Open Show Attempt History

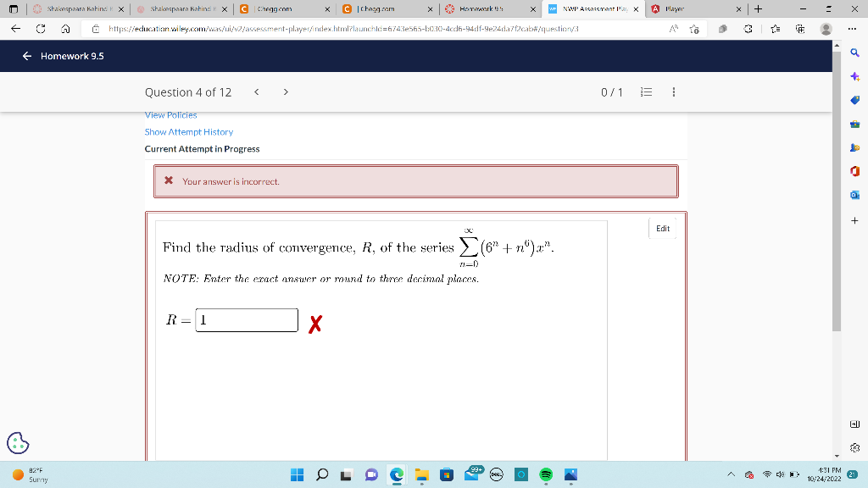188,131
